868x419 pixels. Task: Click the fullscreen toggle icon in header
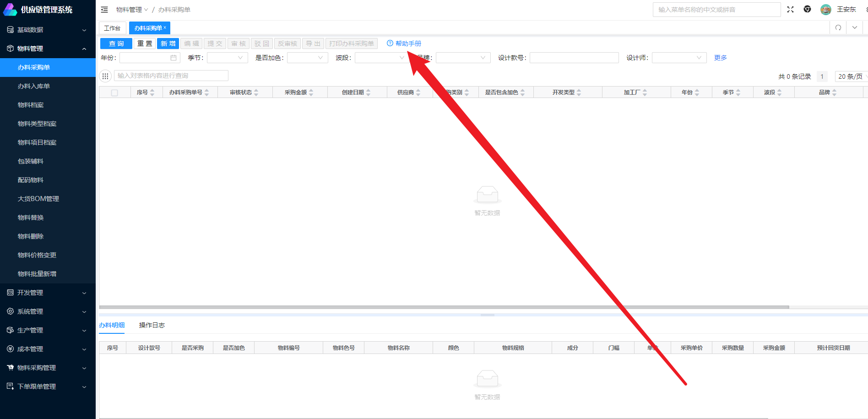(790, 10)
